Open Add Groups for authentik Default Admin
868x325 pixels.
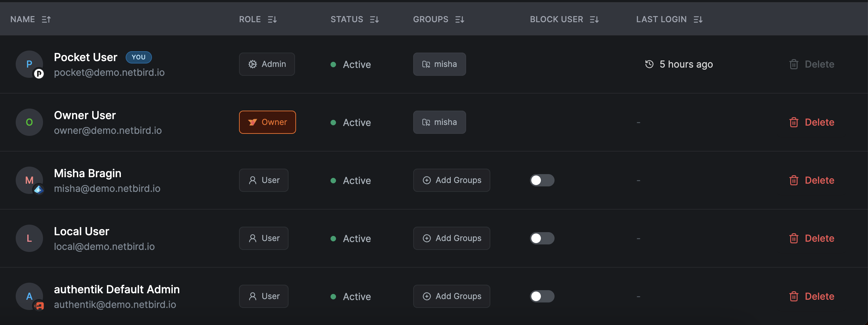[451, 296]
